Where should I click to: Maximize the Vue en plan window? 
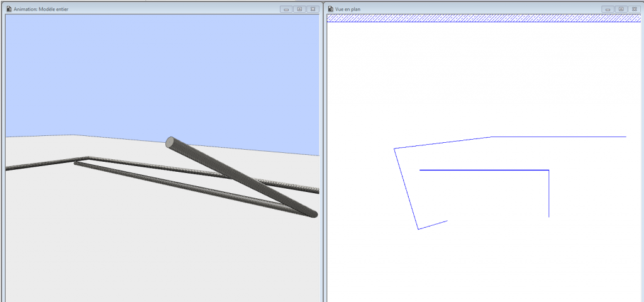tap(621, 9)
